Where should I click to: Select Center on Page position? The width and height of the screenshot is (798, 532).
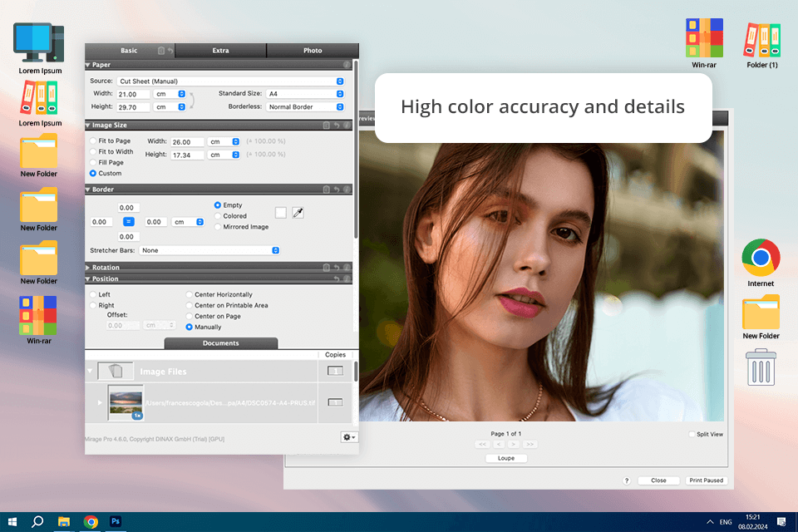point(190,316)
